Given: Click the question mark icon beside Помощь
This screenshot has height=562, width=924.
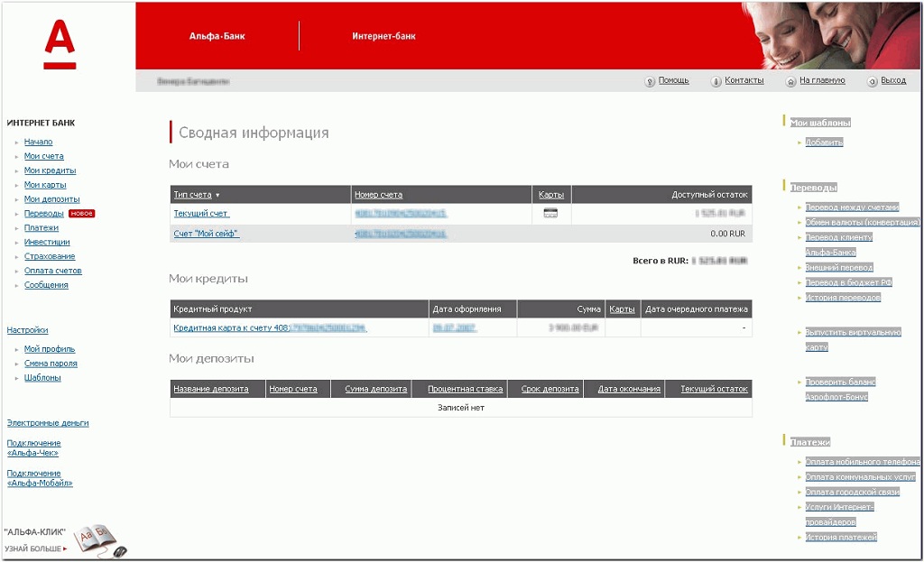Looking at the screenshot, I should [650, 81].
